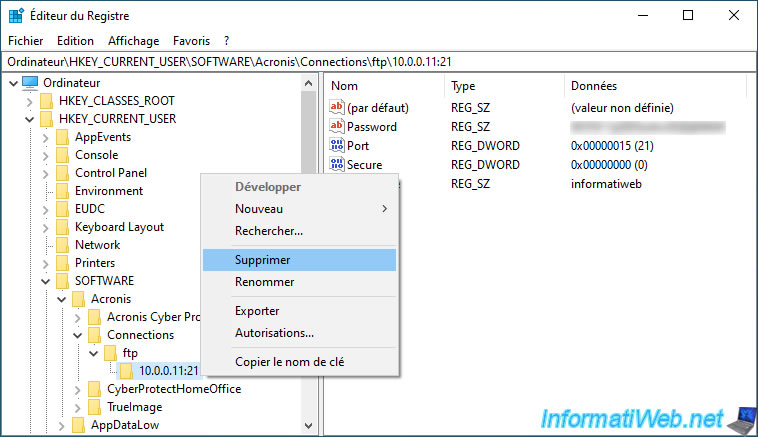This screenshot has height=437, width=758.
Task: Click the informatiweb data value
Action: click(606, 184)
